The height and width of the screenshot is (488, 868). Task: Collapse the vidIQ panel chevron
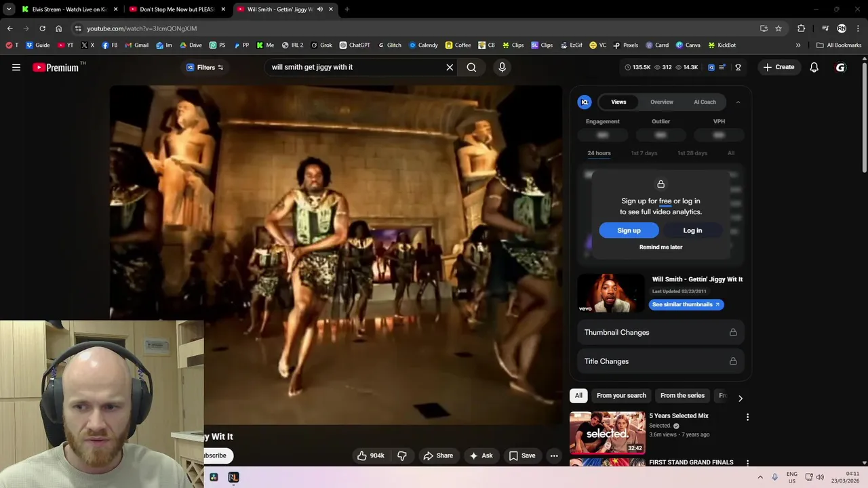click(x=738, y=102)
